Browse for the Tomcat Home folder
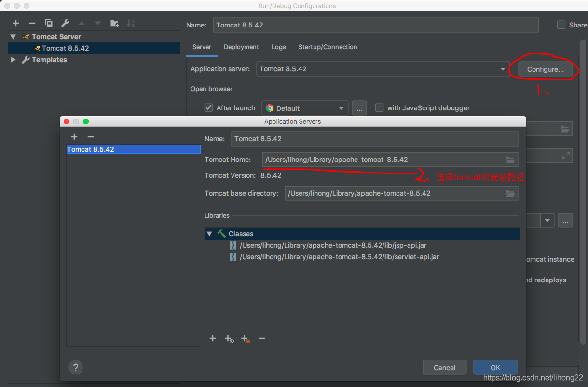This screenshot has width=588, height=387. 510,160
